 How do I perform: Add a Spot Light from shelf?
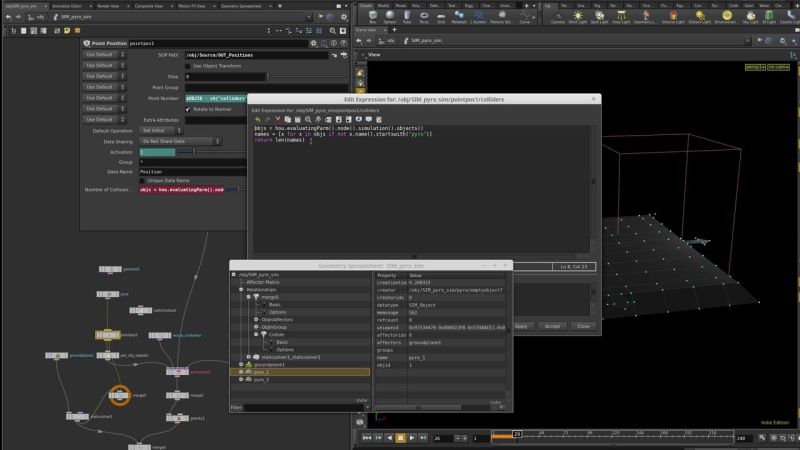[599, 17]
